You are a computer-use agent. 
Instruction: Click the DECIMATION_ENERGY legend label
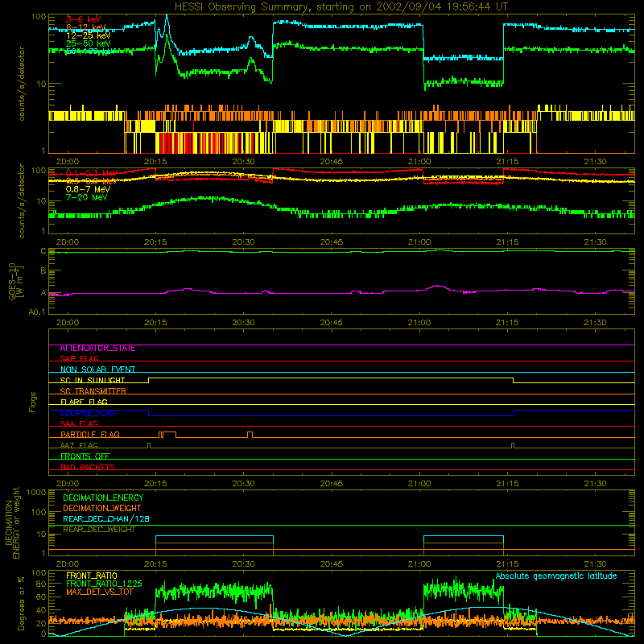click(103, 497)
